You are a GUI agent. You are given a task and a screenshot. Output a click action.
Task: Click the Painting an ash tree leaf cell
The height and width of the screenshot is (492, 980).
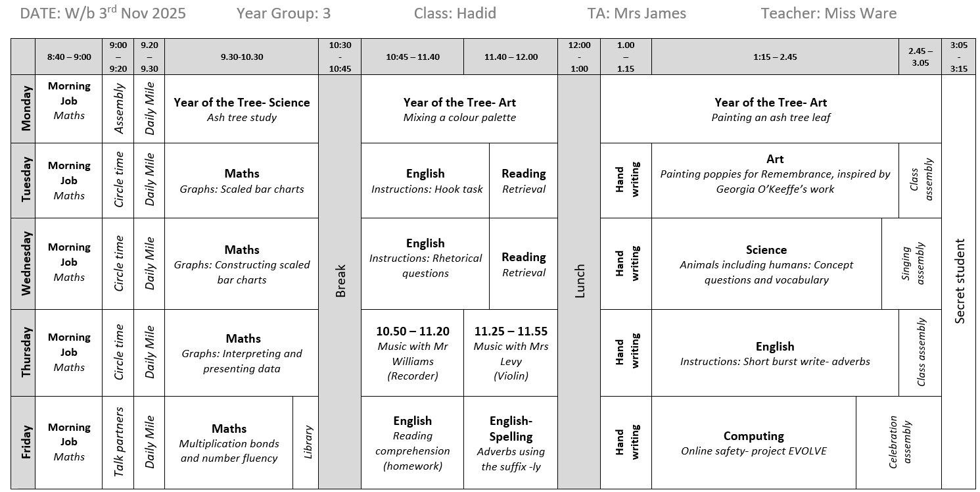pos(770,109)
